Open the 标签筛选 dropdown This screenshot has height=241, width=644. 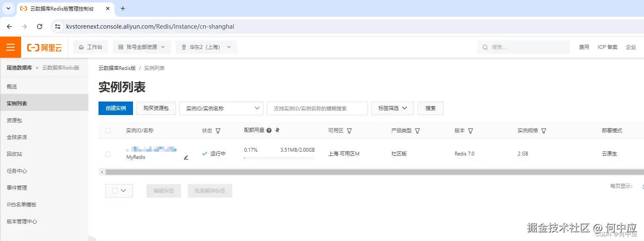click(x=393, y=108)
